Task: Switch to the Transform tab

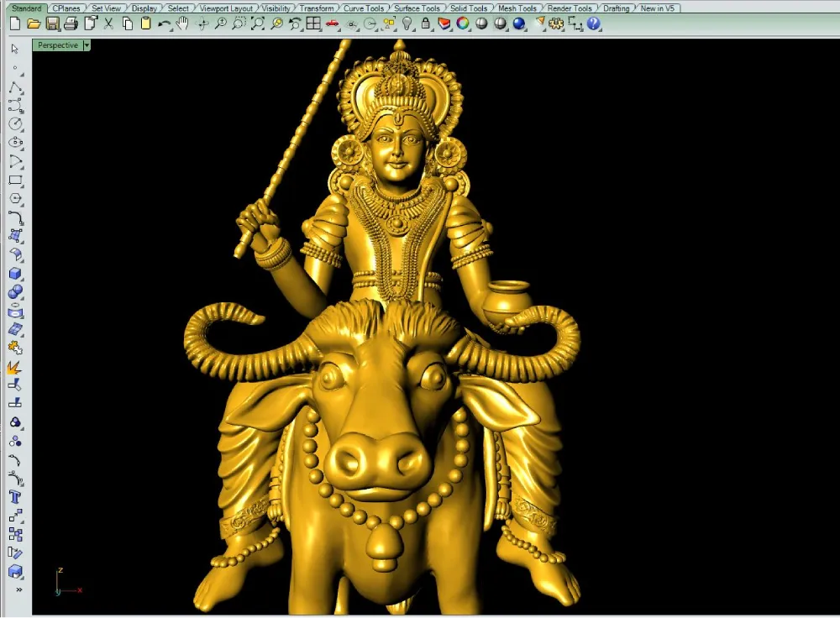Action: pyautogui.click(x=316, y=8)
